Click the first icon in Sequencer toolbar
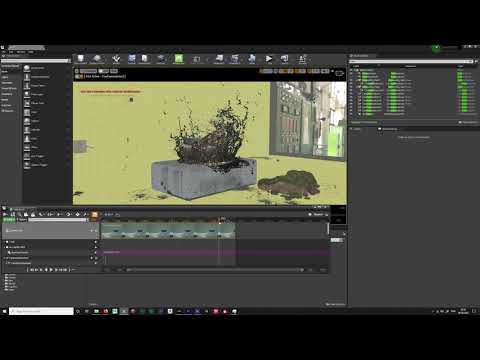Screen dimensions: 480x360 click(x=5, y=214)
